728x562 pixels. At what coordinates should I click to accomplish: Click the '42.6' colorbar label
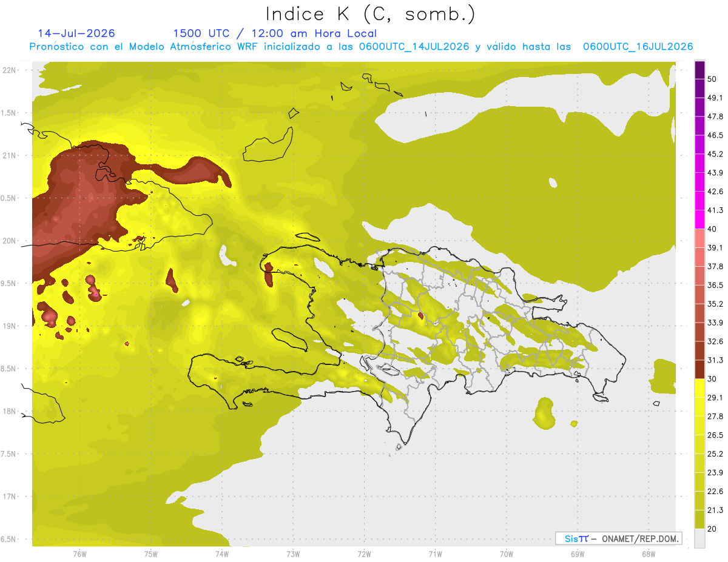(715, 192)
